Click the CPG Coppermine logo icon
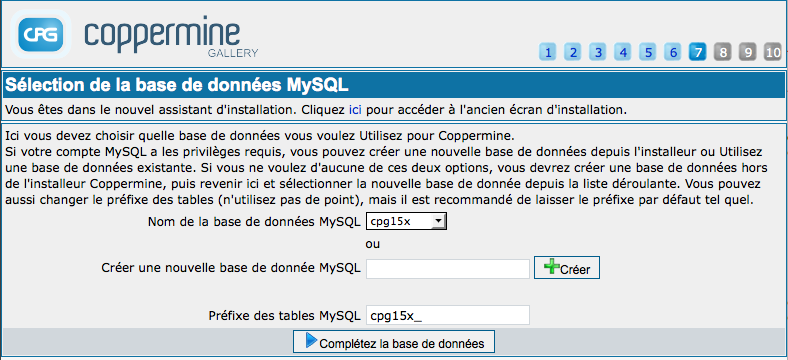Viewport: 788px width, 360px height. [x=41, y=34]
